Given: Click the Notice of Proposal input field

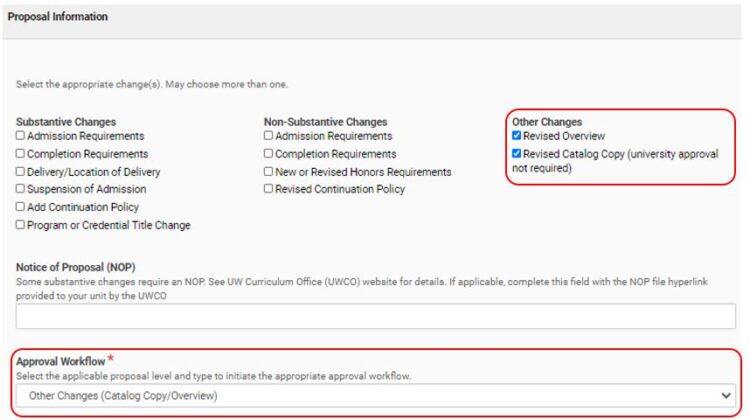Looking at the screenshot, I should [375, 316].
